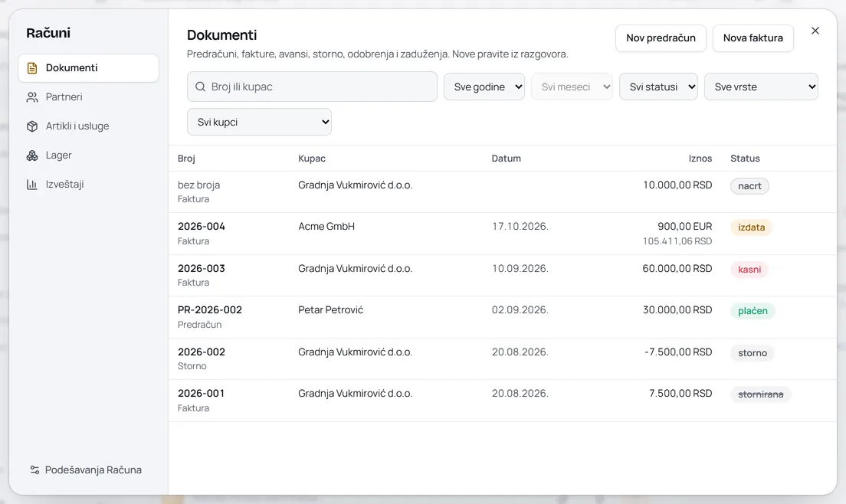Focus the Broj ili kupac search field

(x=313, y=87)
